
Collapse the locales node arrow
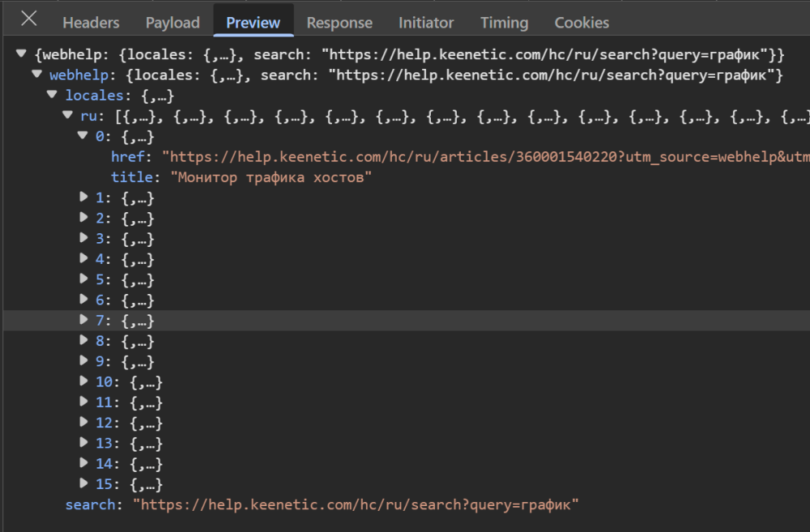(x=52, y=94)
